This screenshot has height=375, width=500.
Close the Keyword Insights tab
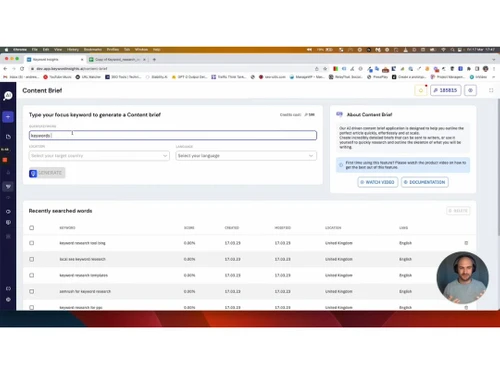click(x=82, y=59)
